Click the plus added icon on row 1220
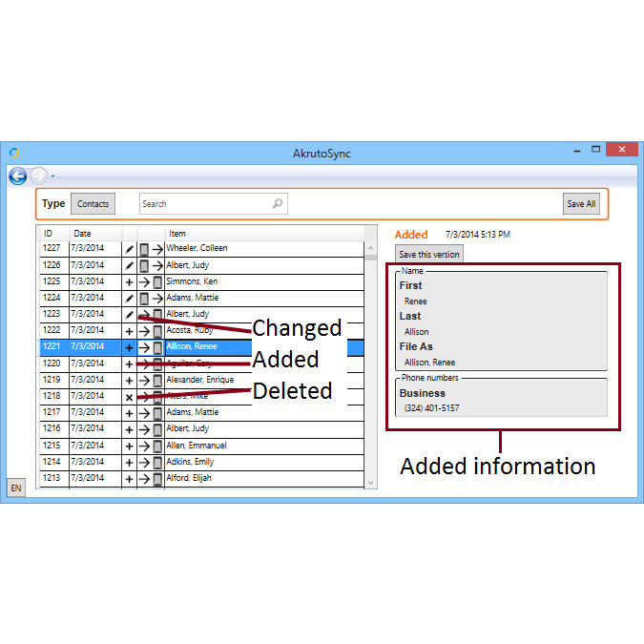This screenshot has height=644, width=644. pos(129,364)
